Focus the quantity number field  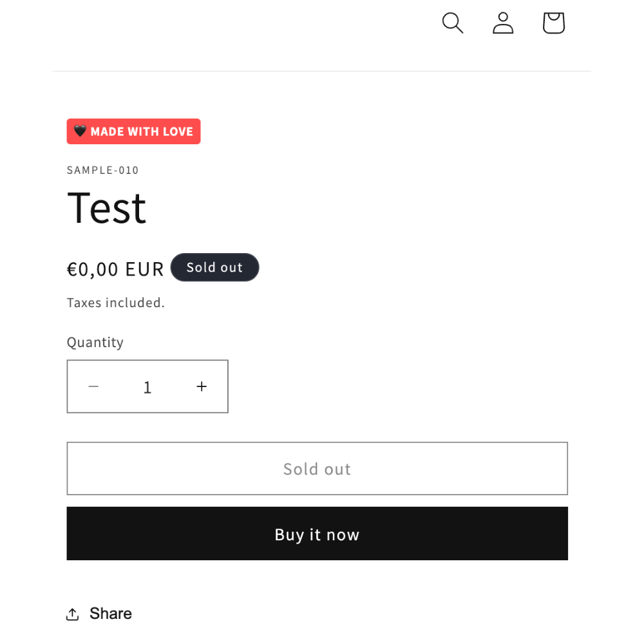pos(147,387)
